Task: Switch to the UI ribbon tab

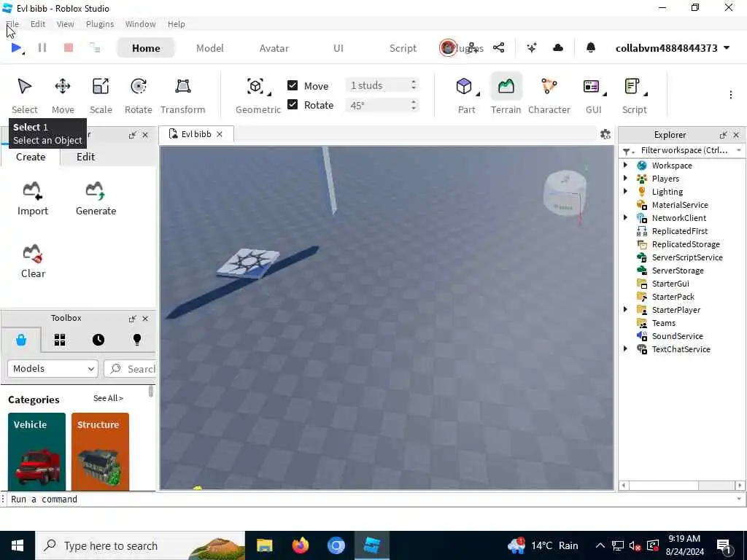Action: (x=338, y=48)
